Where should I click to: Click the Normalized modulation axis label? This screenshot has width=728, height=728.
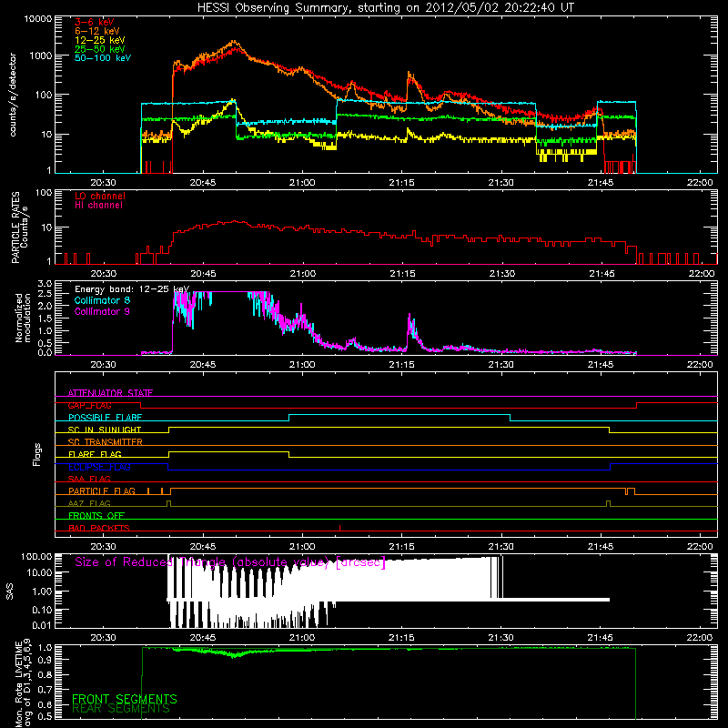(23, 318)
